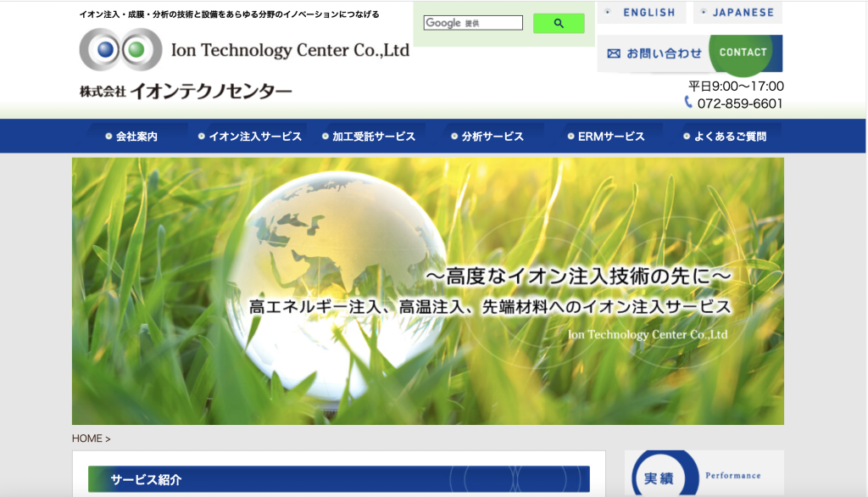
Task: Click the green search magnifier button
Action: tap(559, 24)
